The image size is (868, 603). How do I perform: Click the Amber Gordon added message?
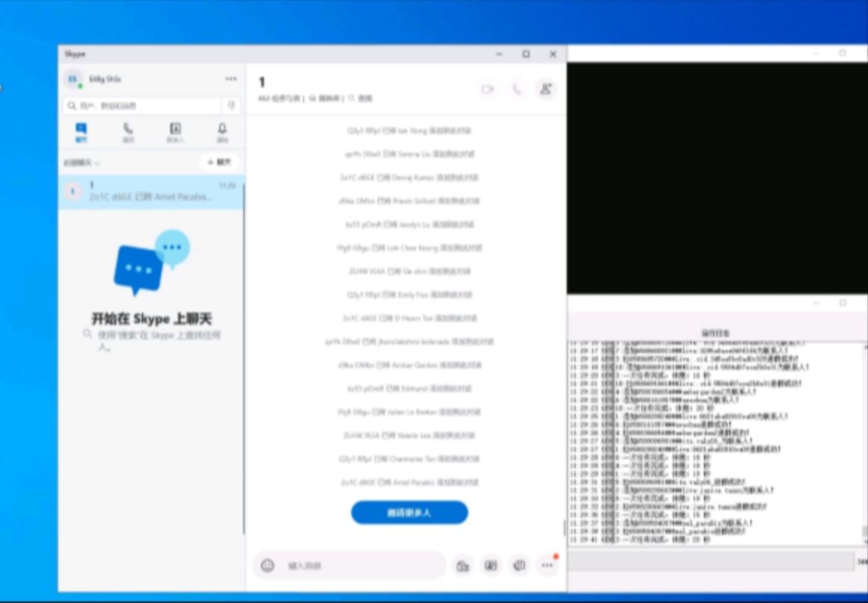coord(409,365)
